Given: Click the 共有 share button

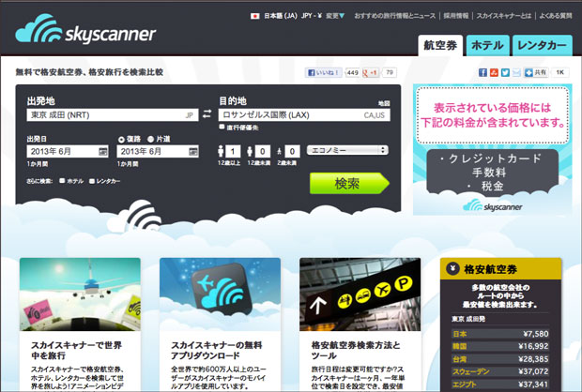Looking at the screenshot, I should 536,72.
